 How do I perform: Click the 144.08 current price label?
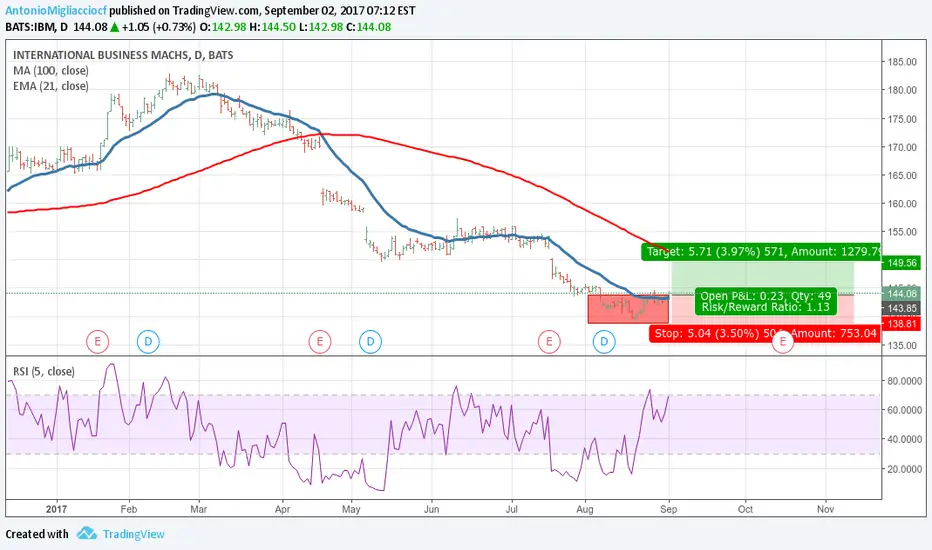click(x=902, y=294)
